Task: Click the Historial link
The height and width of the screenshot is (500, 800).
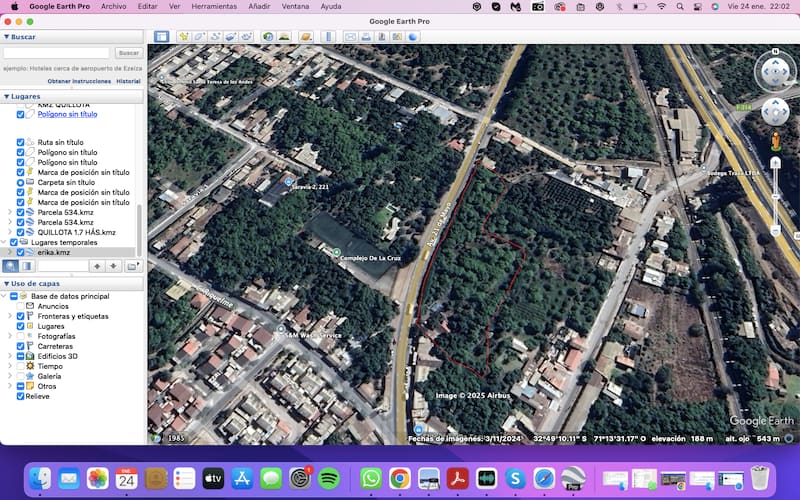Action: (x=128, y=81)
